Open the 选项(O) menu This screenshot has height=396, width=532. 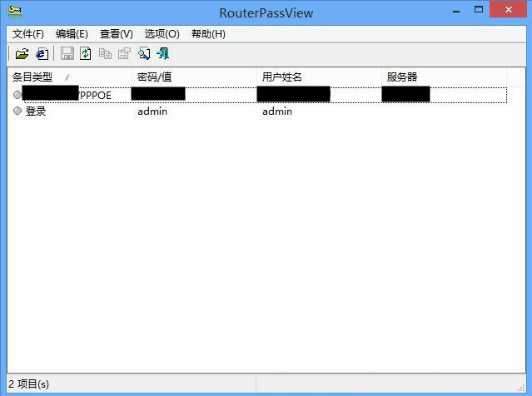(x=162, y=34)
